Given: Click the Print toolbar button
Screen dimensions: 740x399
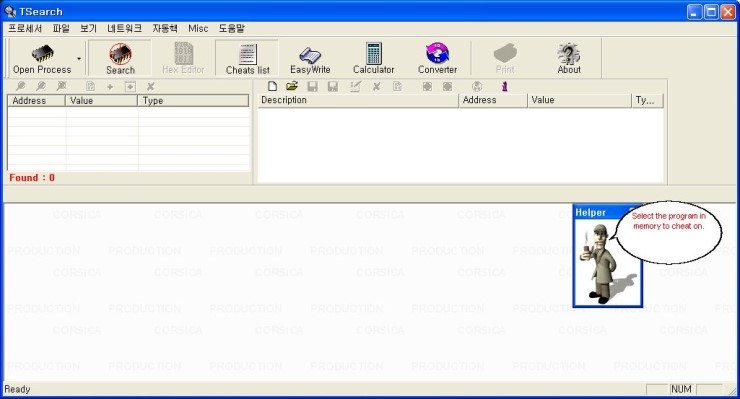Looking at the screenshot, I should [505, 59].
